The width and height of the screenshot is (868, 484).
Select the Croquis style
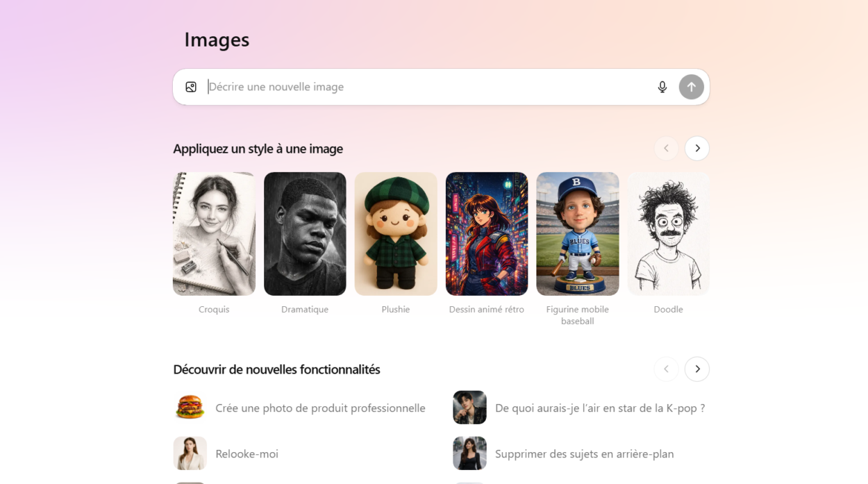coord(214,233)
